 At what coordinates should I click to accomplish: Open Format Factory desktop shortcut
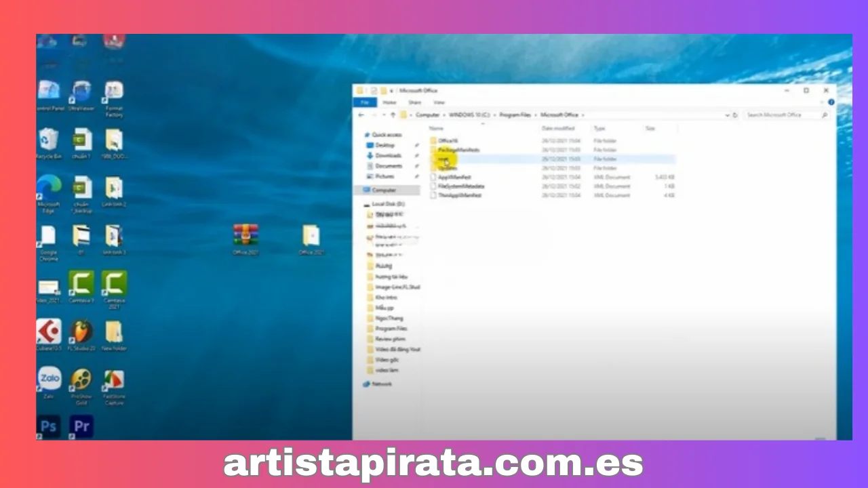point(114,99)
